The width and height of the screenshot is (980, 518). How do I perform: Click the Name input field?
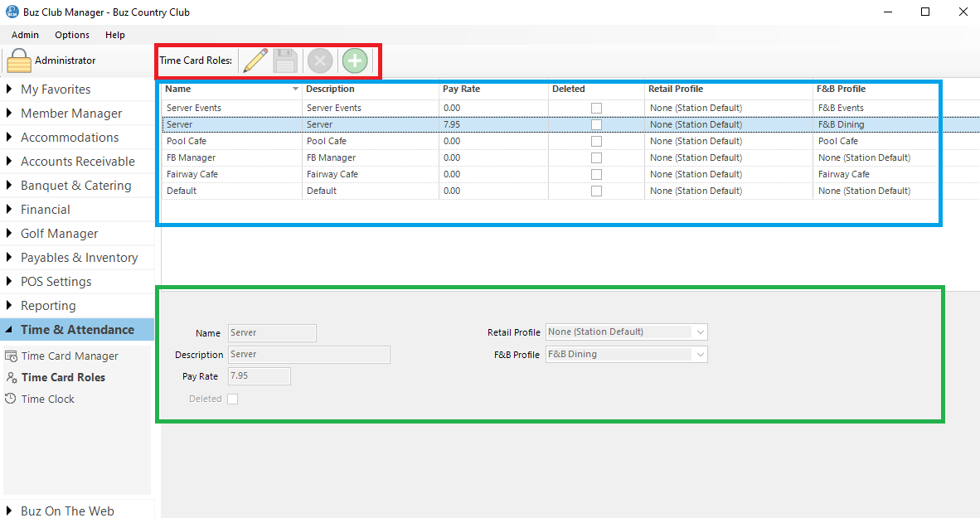pyautogui.click(x=272, y=333)
